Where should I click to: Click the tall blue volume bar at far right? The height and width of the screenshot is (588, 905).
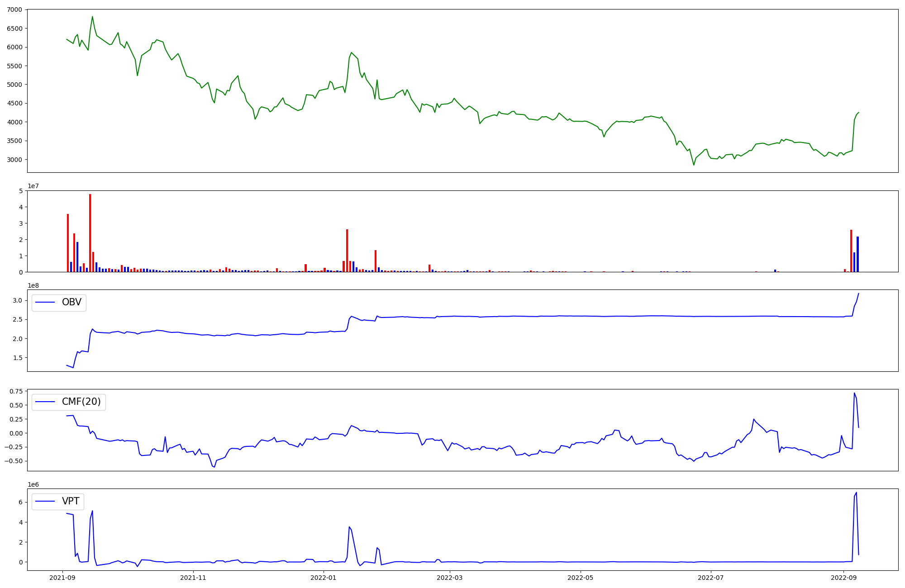click(857, 254)
